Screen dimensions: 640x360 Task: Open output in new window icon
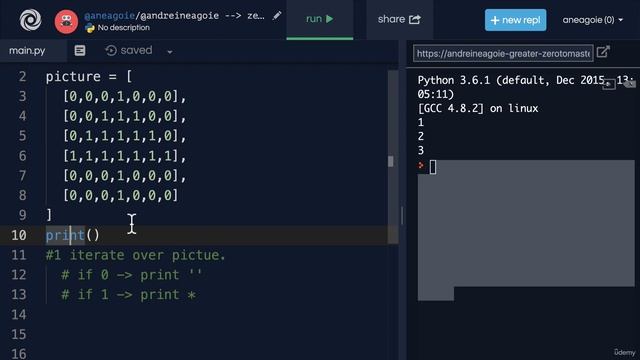click(603, 52)
